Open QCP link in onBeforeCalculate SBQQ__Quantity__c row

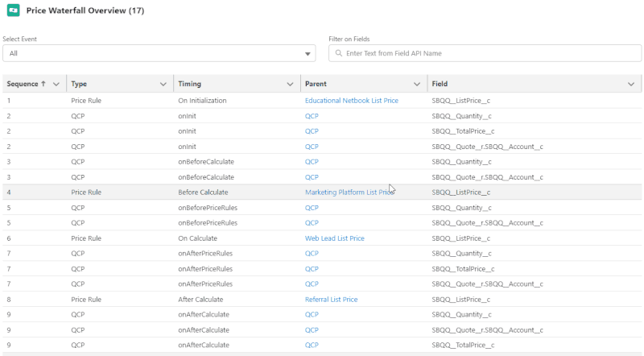[x=312, y=162]
